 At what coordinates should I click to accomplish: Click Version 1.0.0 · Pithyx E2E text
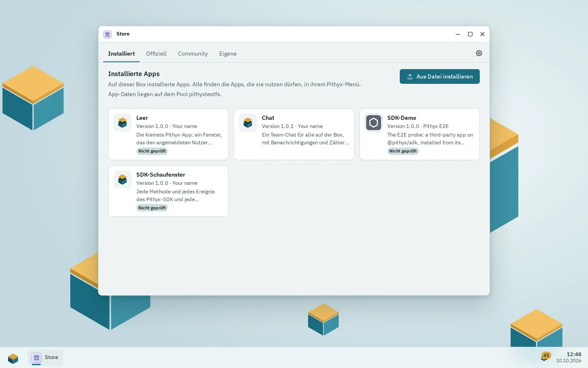point(418,126)
